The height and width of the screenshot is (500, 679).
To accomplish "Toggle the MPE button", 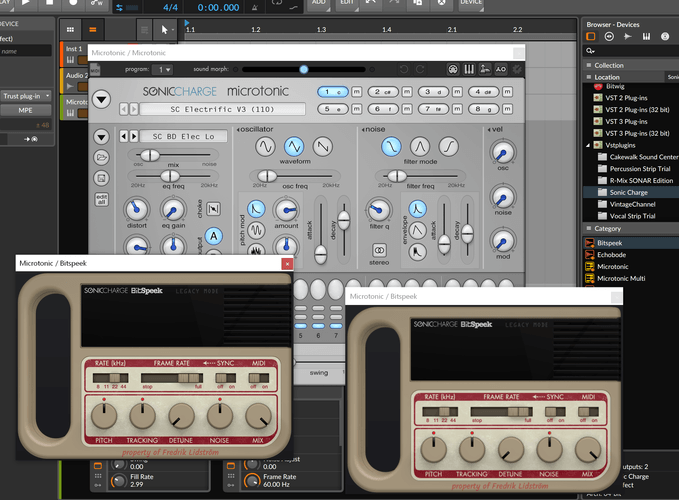I will pyautogui.click(x=26, y=110).
